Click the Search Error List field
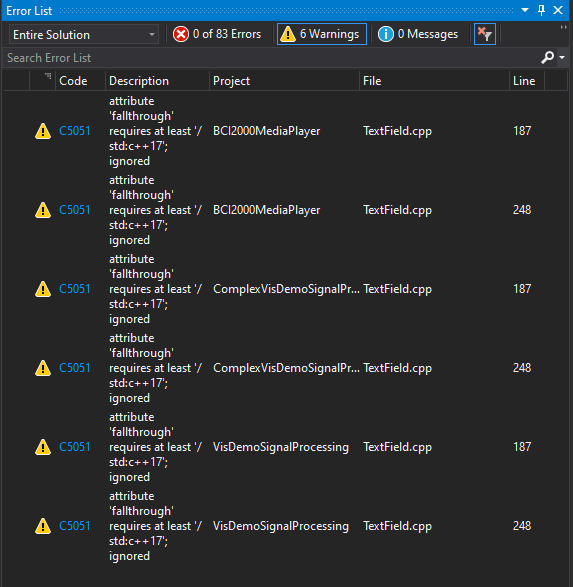Image resolution: width=573 pixels, height=587 pixels. click(271, 58)
